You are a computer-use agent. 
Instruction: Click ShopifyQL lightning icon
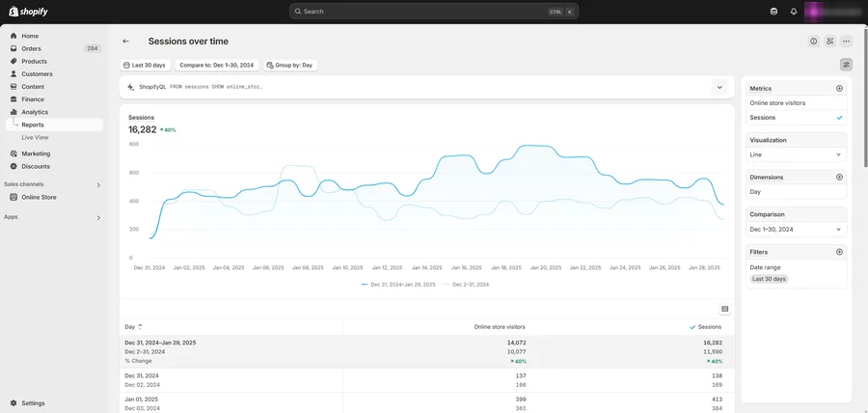(131, 88)
